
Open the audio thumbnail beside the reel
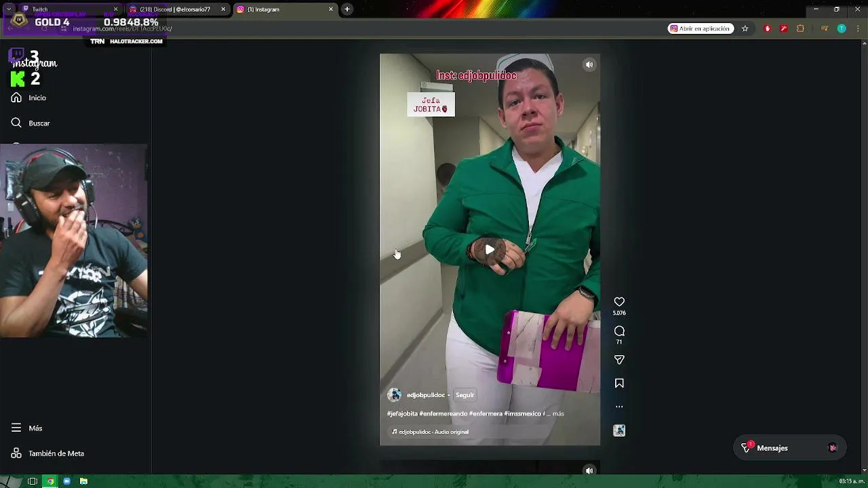619,430
